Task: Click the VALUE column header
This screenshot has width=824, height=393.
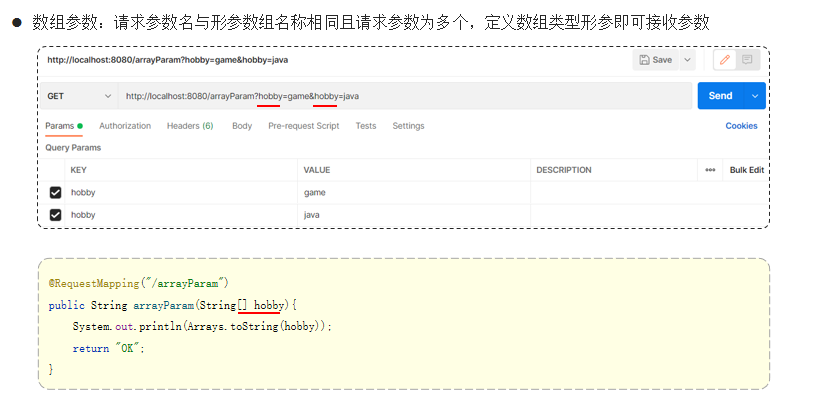Action: tap(317, 170)
